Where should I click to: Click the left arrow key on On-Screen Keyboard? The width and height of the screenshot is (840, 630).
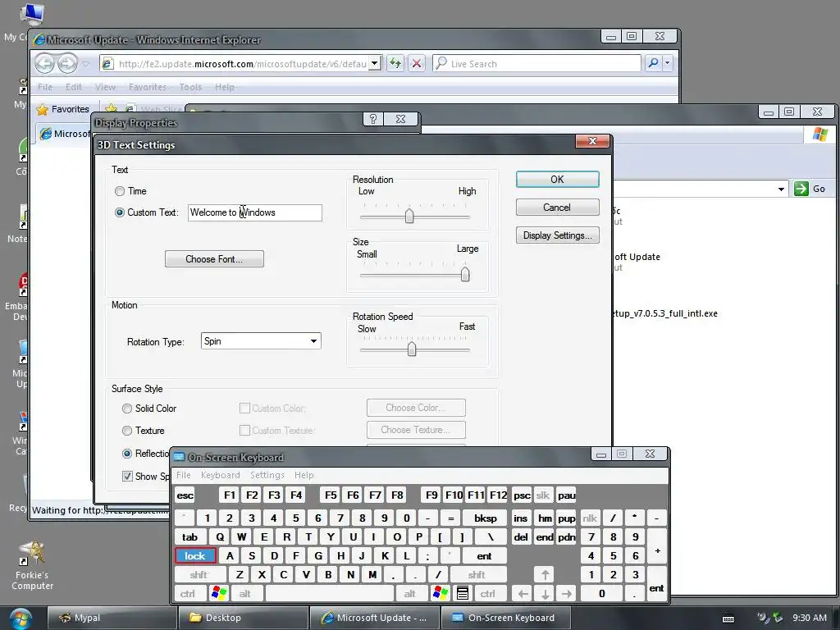point(523,594)
